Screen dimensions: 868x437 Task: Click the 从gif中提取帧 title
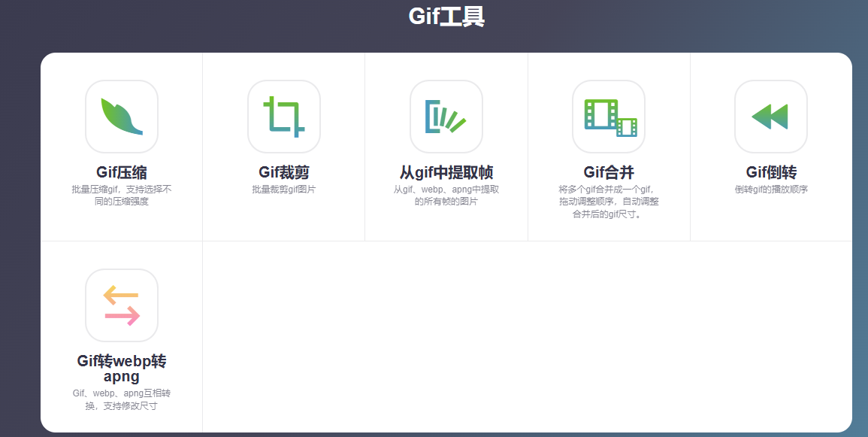click(446, 171)
